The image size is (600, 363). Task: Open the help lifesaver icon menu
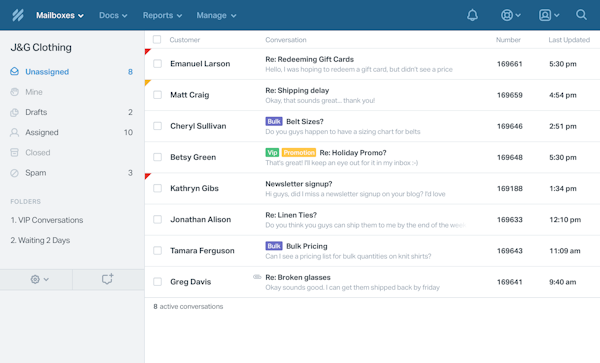pyautogui.click(x=510, y=15)
